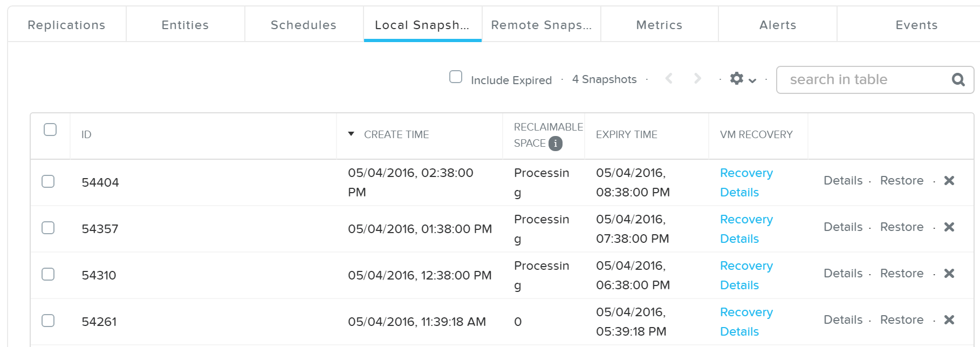Switch to the Remote Snapshots tab

coord(542,24)
